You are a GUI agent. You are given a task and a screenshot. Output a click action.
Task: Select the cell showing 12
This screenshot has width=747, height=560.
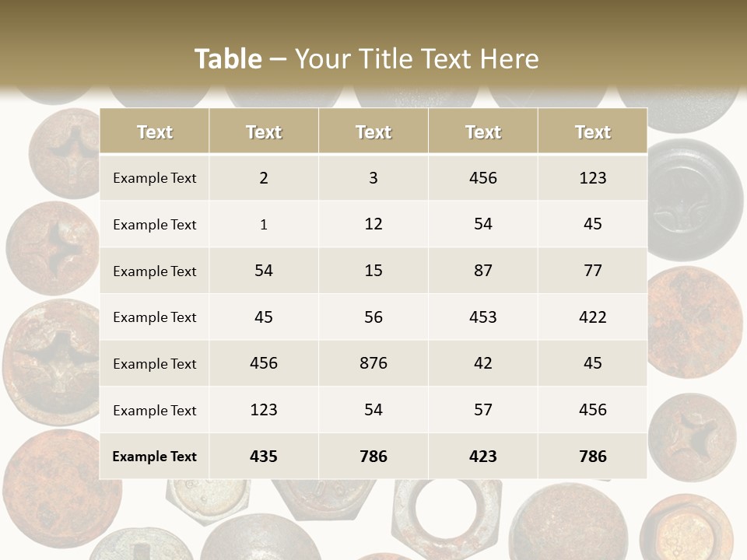[x=373, y=224]
